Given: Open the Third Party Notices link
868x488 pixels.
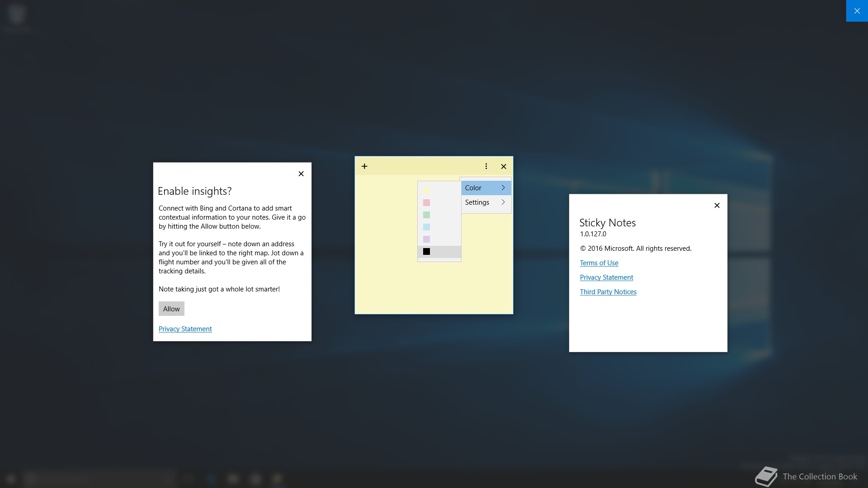Looking at the screenshot, I should click(608, 292).
